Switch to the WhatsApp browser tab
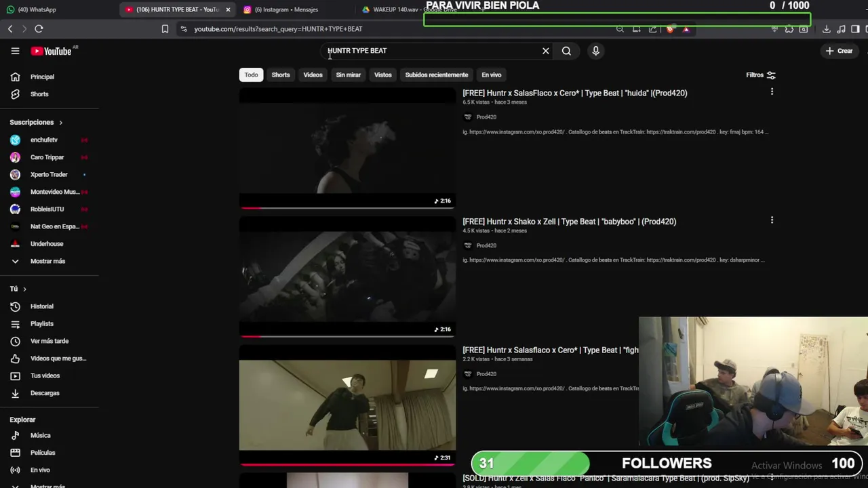 (x=37, y=9)
